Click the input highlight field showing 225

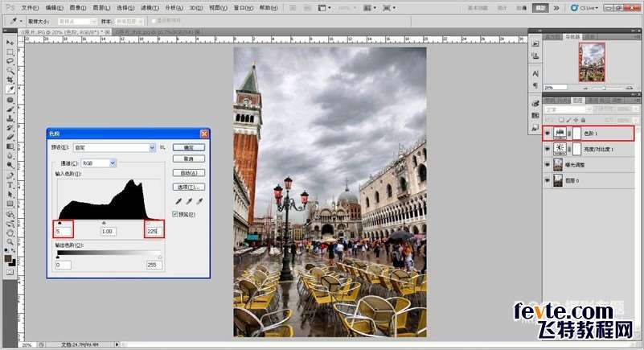[154, 231]
